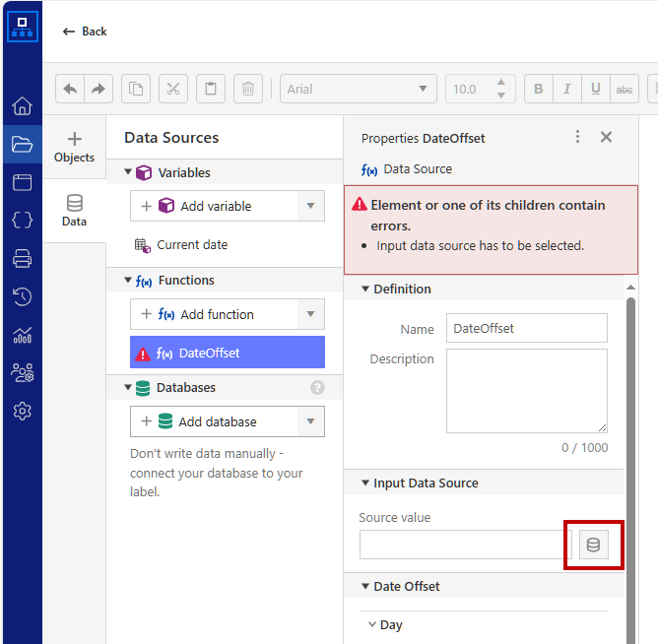Select the DateOffset function item
This screenshot has height=644, width=658.
(x=227, y=353)
